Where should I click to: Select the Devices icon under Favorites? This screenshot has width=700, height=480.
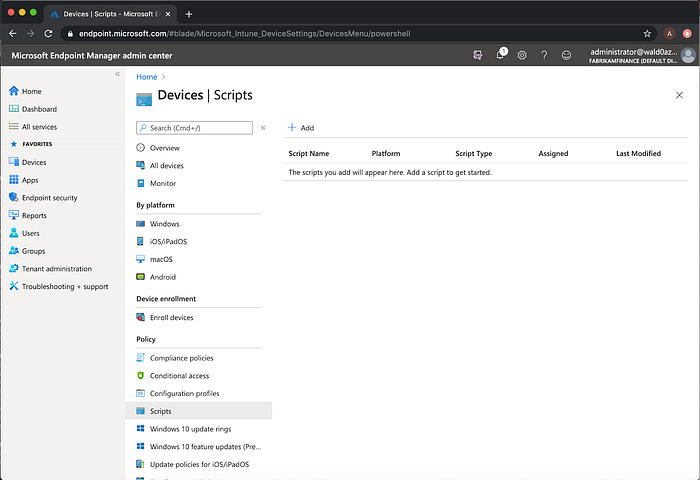click(14, 162)
